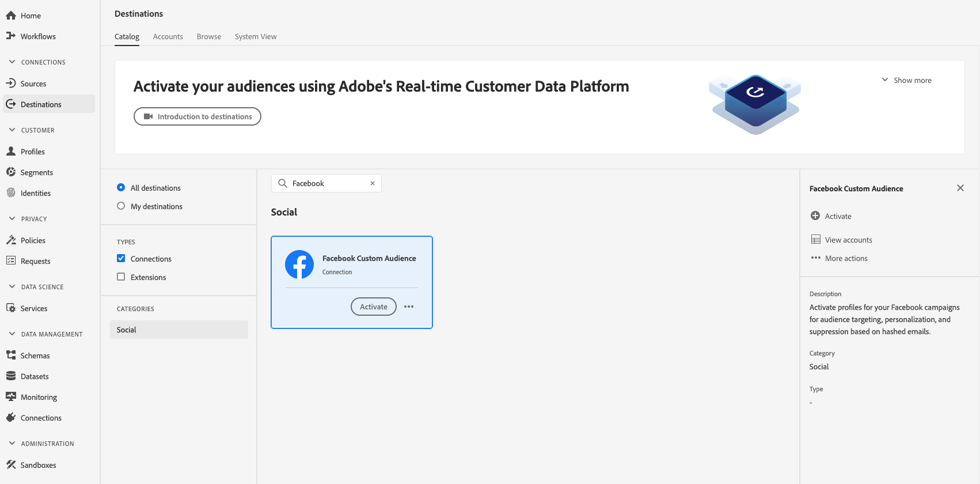Viewport: 980px width, 484px height.
Task: Enable the Extensions checkbox
Action: [121, 277]
